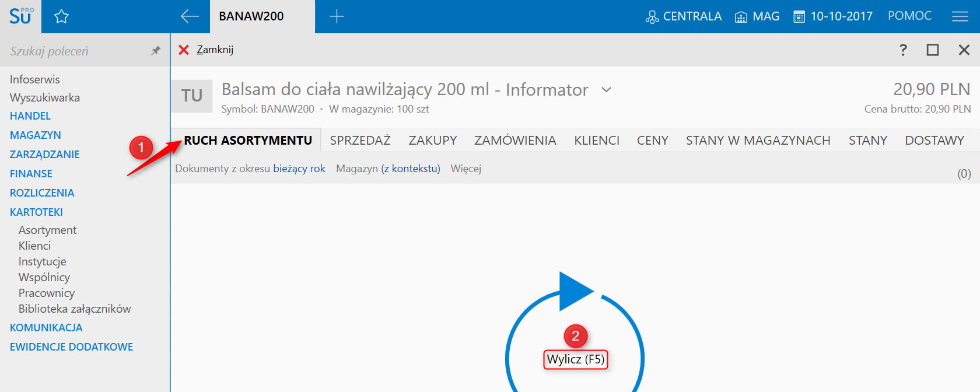This screenshot has height=392, width=980.
Task: Change period filter bieżący rok
Action: tap(299, 169)
